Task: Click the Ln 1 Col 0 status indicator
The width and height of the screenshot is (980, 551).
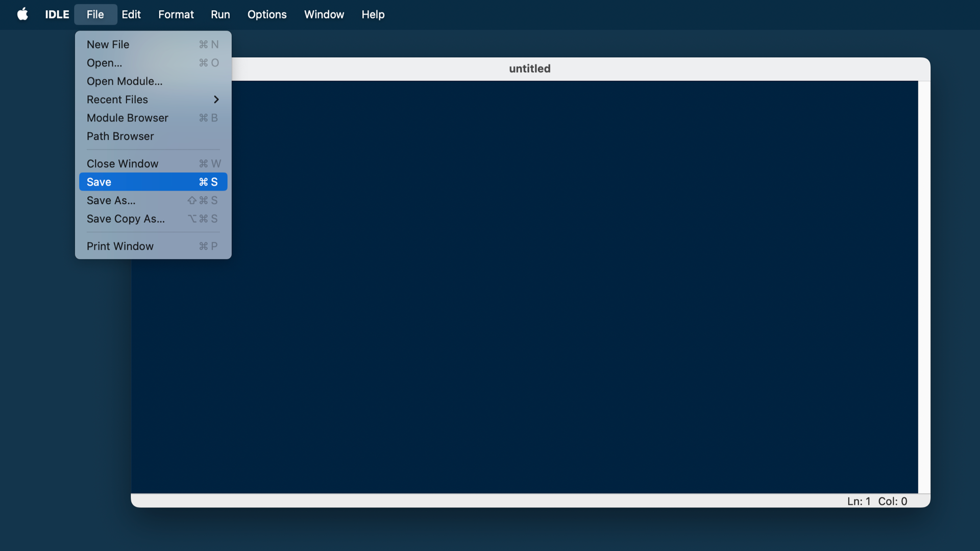Action: pyautogui.click(x=876, y=501)
